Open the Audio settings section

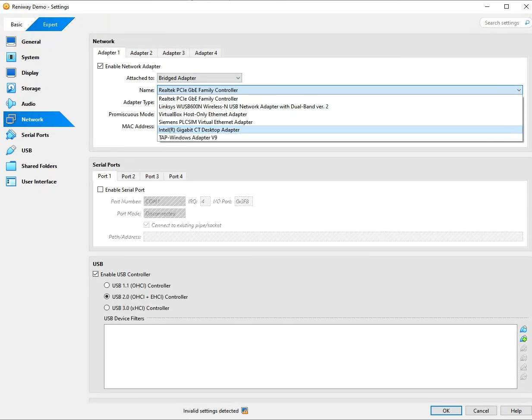pos(28,104)
